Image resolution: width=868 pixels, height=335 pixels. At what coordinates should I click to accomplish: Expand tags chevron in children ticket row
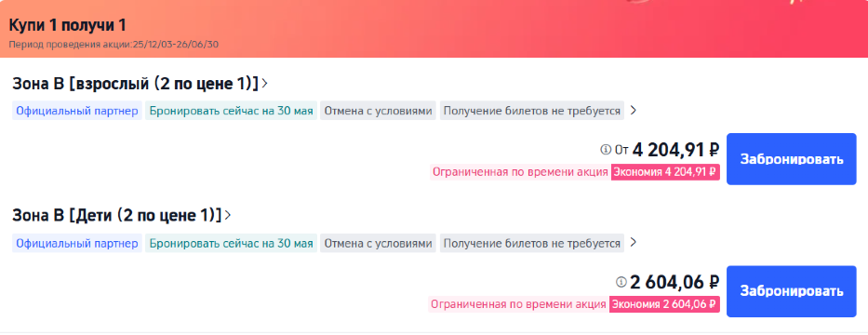click(x=634, y=242)
